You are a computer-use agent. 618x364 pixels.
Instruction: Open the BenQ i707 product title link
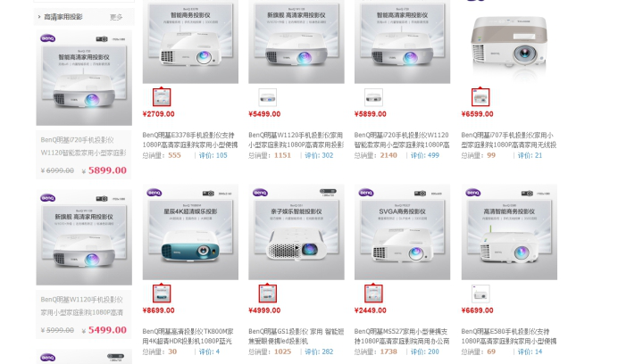point(509,140)
